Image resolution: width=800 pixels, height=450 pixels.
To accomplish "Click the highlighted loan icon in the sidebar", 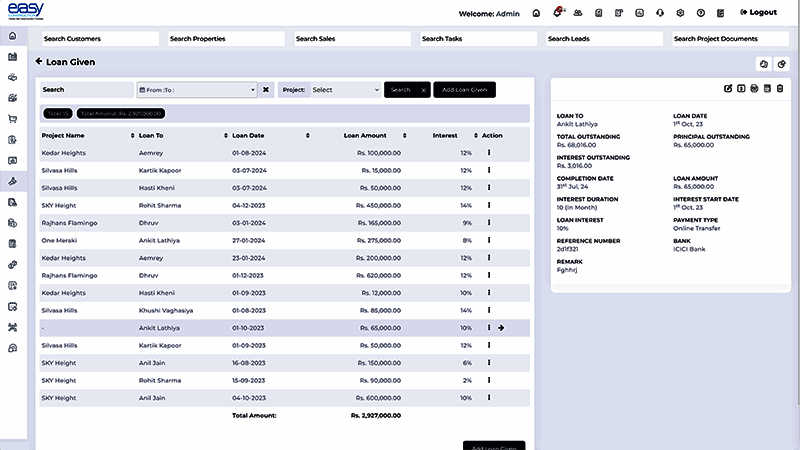I will (13, 182).
